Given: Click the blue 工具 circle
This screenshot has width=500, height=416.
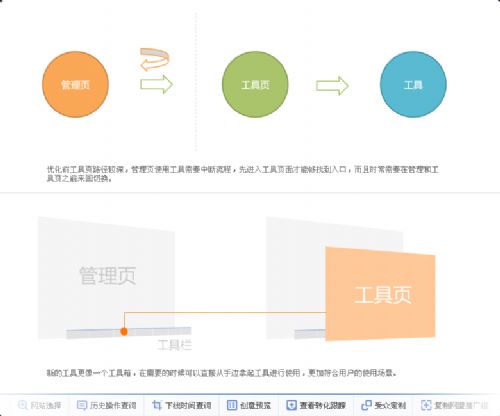Looking at the screenshot, I should coord(413,84).
